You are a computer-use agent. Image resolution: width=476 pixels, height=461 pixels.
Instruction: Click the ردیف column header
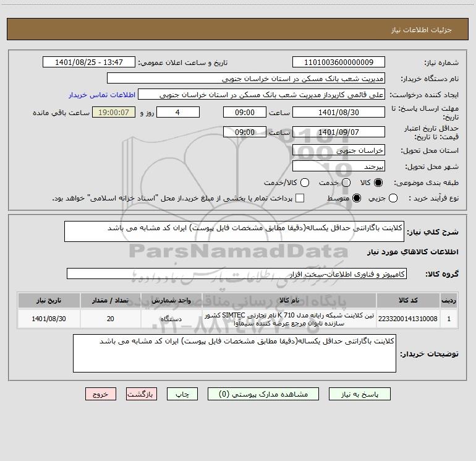pos(449,300)
